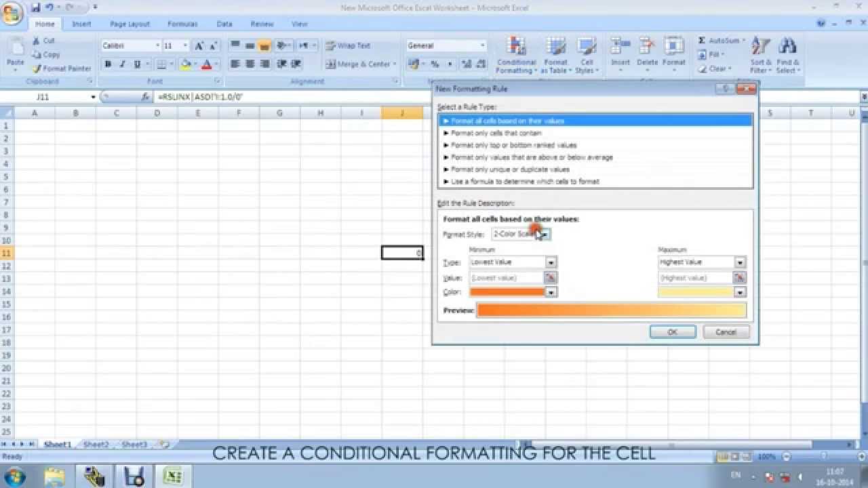Open the minimum orange Color picker
This screenshot has width=868, height=488.
(x=551, y=292)
